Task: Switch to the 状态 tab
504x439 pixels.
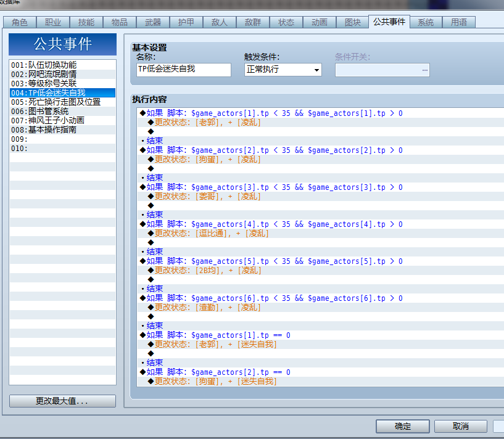Action: pyautogui.click(x=286, y=22)
